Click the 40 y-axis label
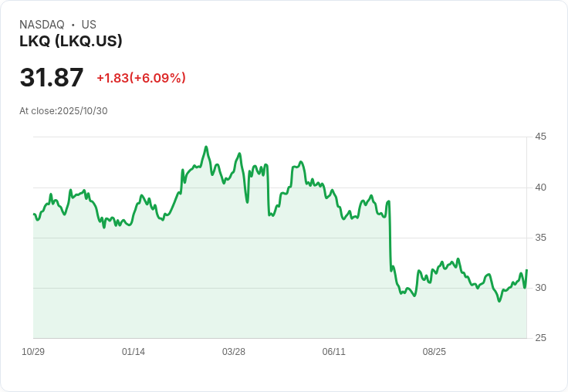This screenshot has height=392, width=568. pos(540,187)
